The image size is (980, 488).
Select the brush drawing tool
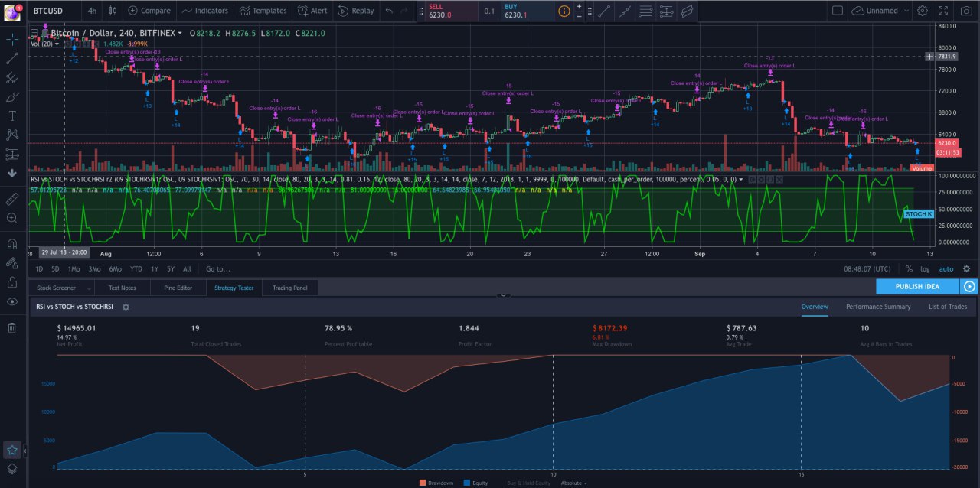click(x=12, y=97)
